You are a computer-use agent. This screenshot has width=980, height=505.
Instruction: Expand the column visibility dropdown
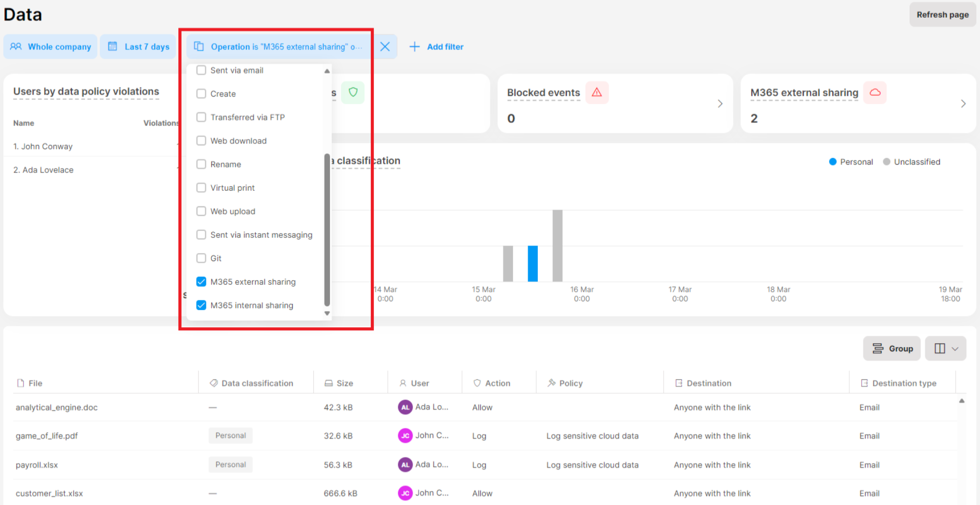tap(945, 348)
